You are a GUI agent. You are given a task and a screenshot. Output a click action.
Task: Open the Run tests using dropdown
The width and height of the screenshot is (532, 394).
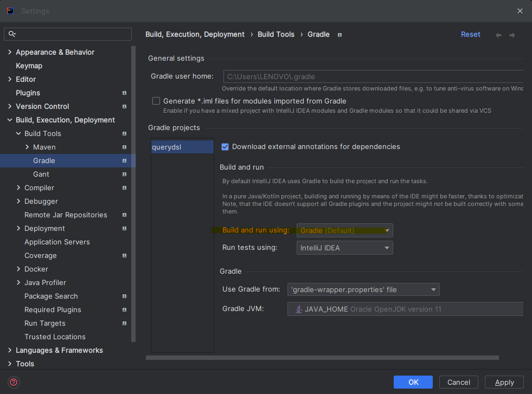point(345,248)
